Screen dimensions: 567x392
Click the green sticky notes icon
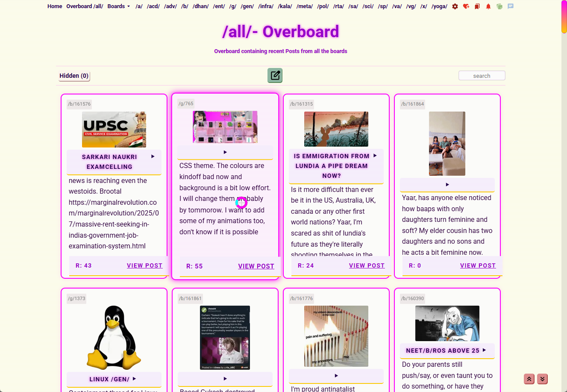click(x=499, y=6)
